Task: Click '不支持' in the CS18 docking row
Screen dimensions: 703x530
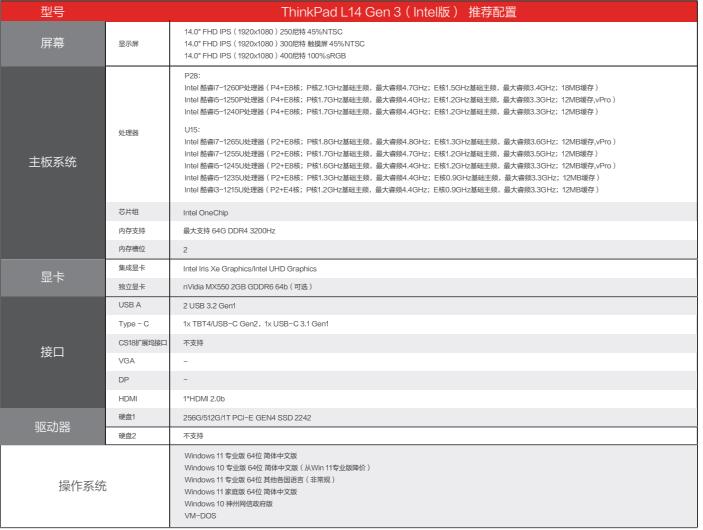Action: click(193, 343)
